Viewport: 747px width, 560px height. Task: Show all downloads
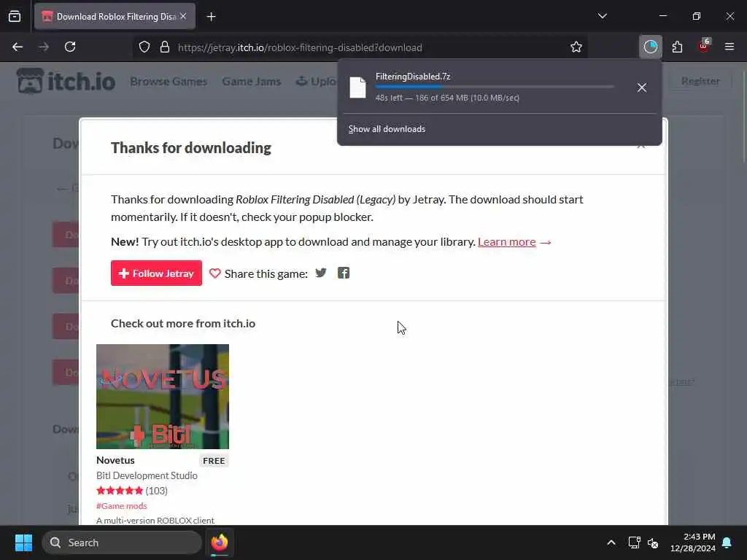click(x=387, y=129)
